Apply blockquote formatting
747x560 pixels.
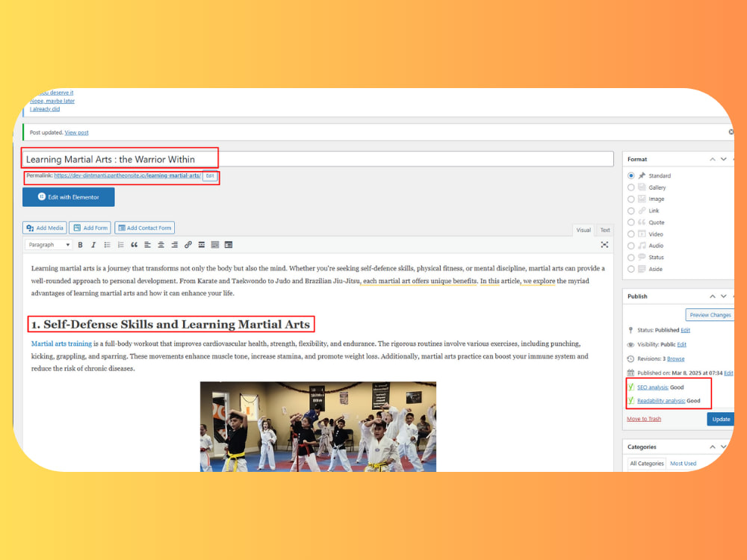click(134, 245)
